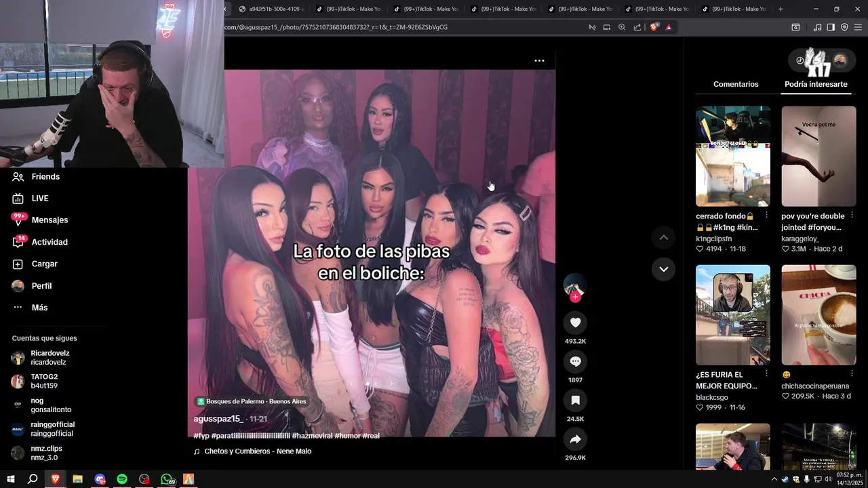The height and width of the screenshot is (488, 868).
Task: Open Brave hamburger menu
Action: click(x=858, y=27)
